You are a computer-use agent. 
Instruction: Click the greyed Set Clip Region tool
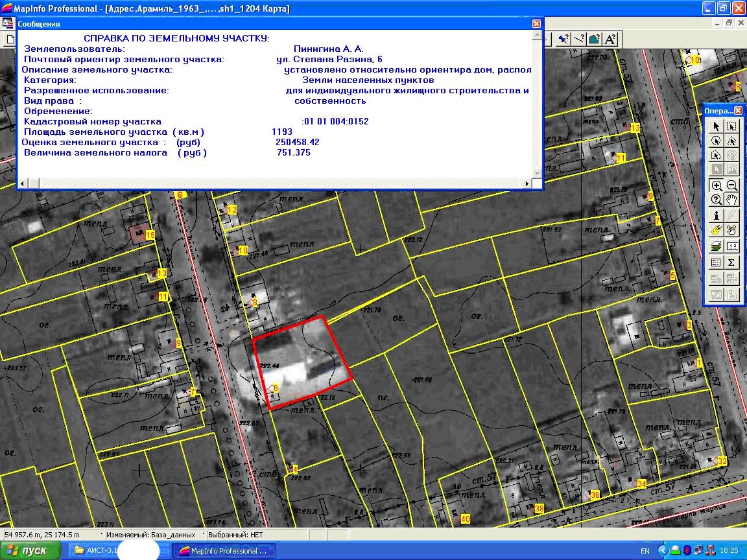click(x=731, y=295)
